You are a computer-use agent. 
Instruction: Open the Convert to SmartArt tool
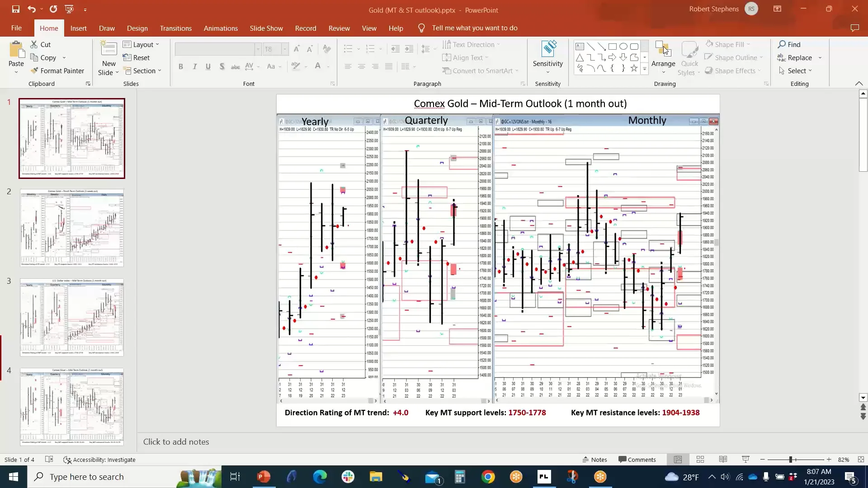pos(480,70)
